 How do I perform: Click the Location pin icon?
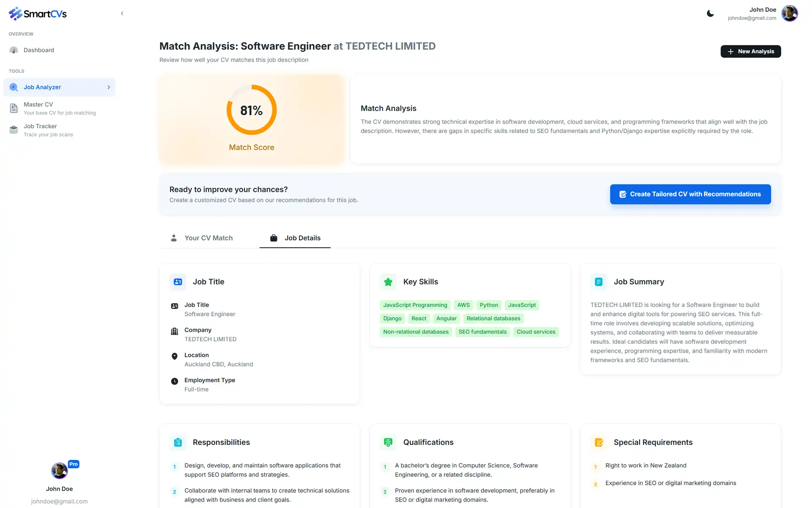(174, 356)
